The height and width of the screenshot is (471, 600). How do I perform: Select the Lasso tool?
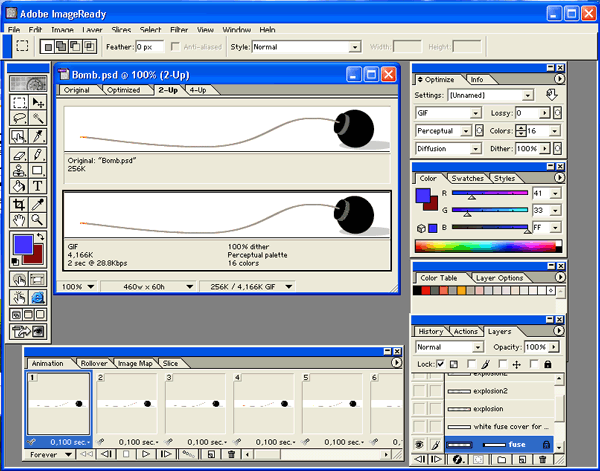(19, 118)
